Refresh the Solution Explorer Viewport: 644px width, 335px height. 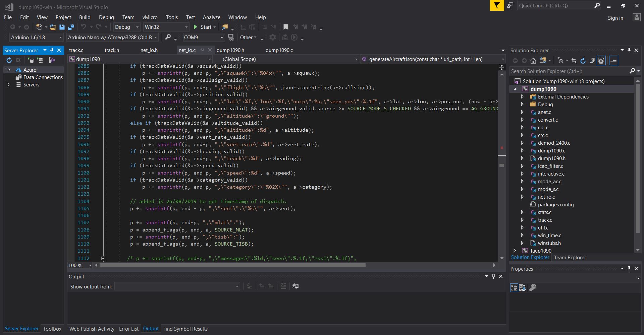[583, 61]
